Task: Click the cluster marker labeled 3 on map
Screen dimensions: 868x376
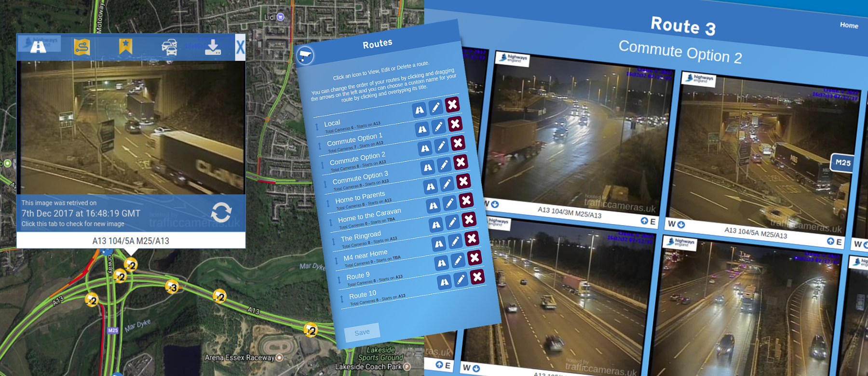Action: (x=172, y=287)
